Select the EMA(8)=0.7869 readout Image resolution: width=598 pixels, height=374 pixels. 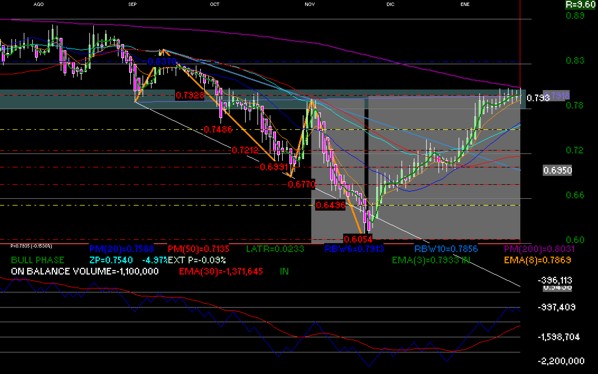537,260
